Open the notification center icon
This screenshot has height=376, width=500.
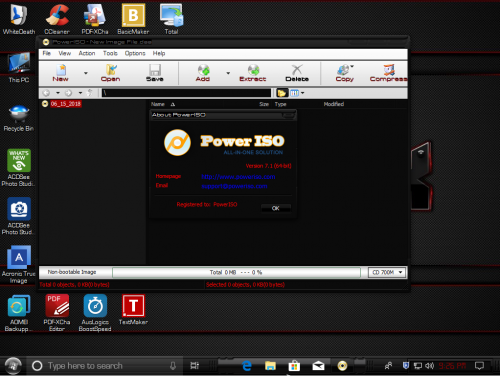point(479,366)
